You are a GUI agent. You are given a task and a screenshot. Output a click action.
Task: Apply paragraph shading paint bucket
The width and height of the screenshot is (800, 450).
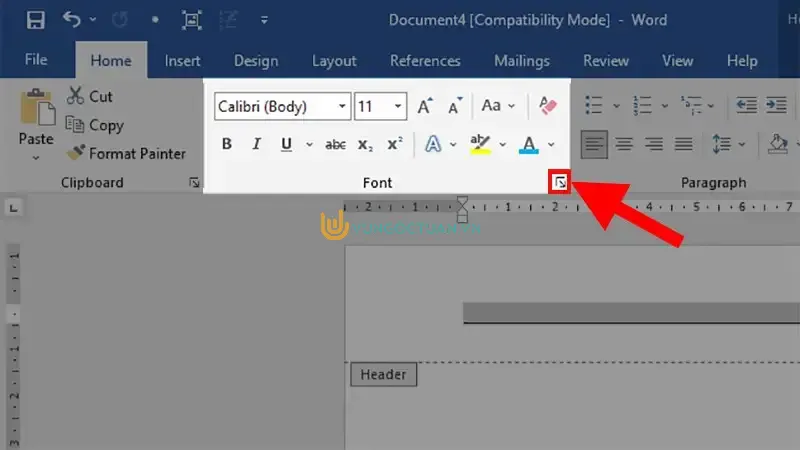778,144
